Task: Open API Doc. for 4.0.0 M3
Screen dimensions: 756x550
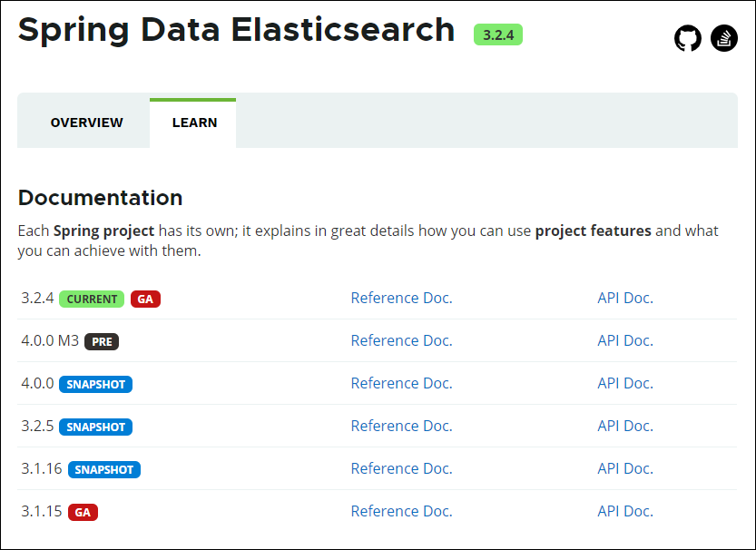Action: click(x=625, y=340)
